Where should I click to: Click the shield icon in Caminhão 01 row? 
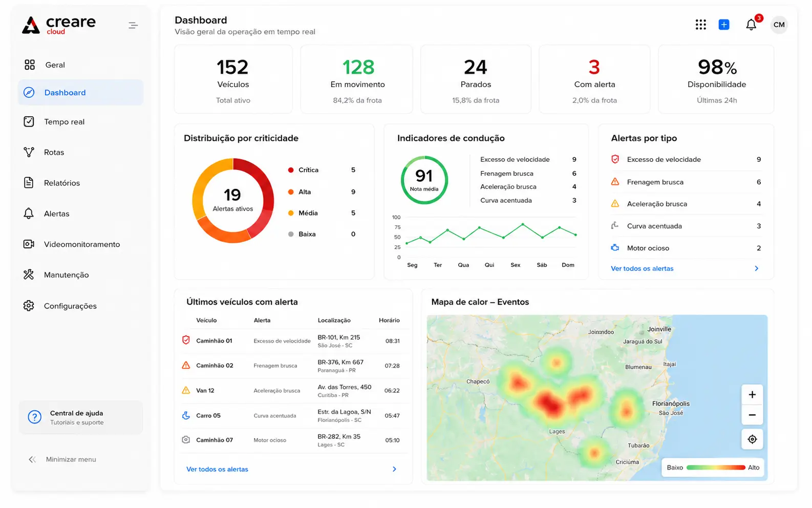coord(186,340)
